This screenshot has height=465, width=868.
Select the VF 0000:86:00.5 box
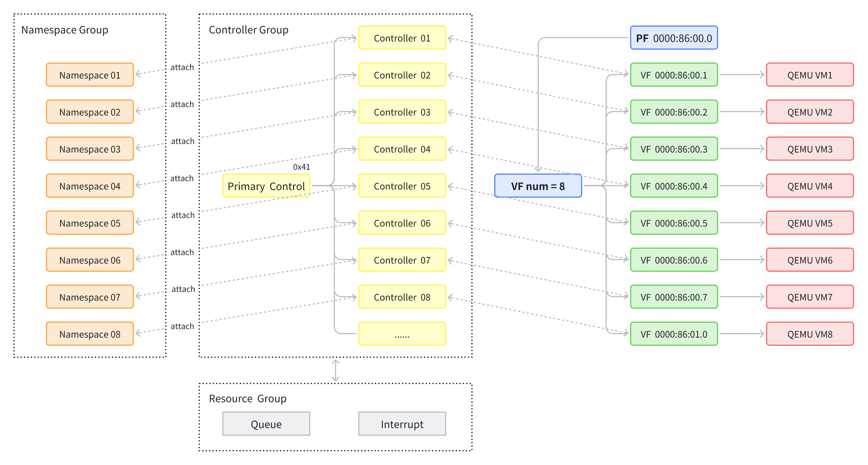click(x=674, y=223)
